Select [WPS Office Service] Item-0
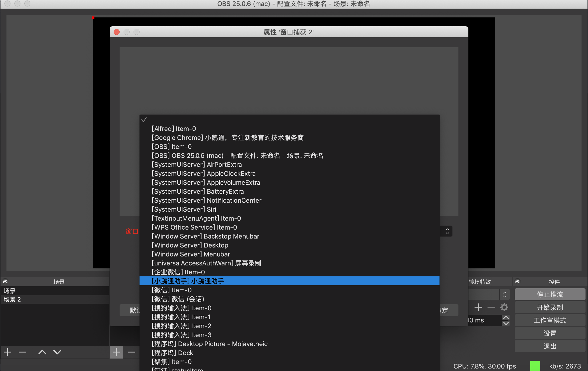588x371 pixels. pos(290,227)
